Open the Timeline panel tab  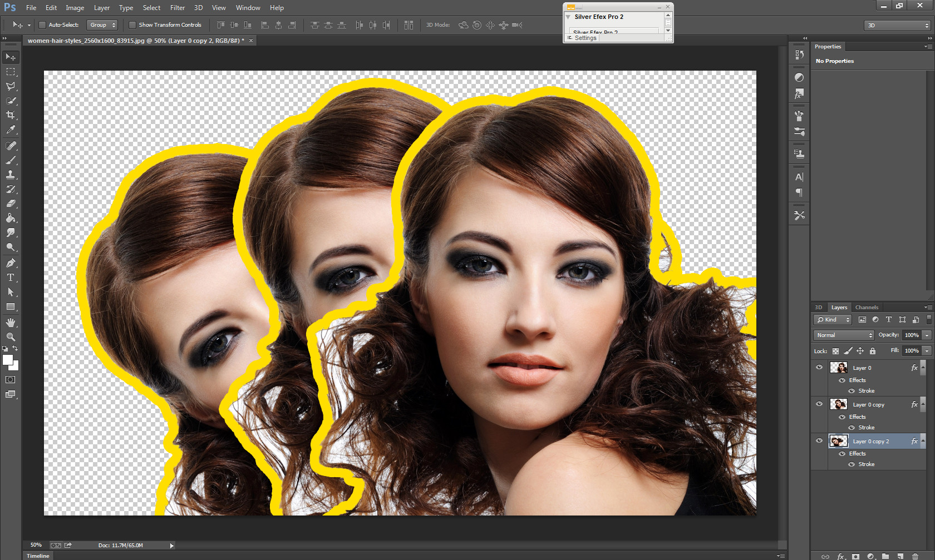click(x=38, y=556)
